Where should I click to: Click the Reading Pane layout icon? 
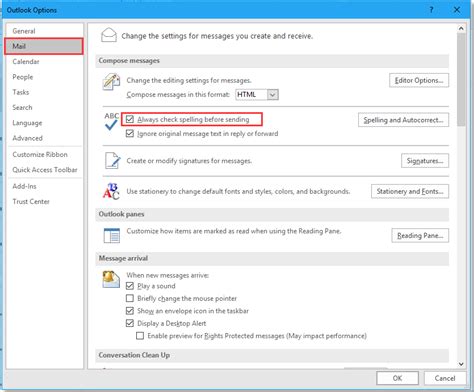point(112,236)
